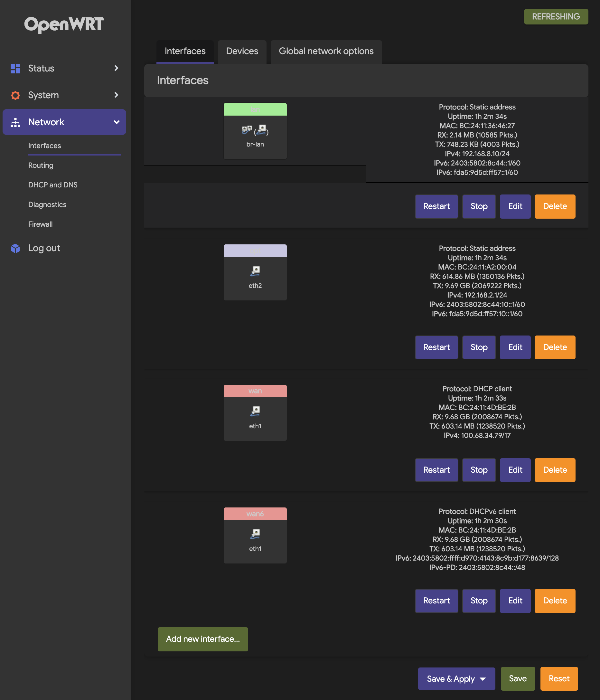Click the REFRESHING status indicator
The image size is (600, 700).
pyautogui.click(x=556, y=16)
